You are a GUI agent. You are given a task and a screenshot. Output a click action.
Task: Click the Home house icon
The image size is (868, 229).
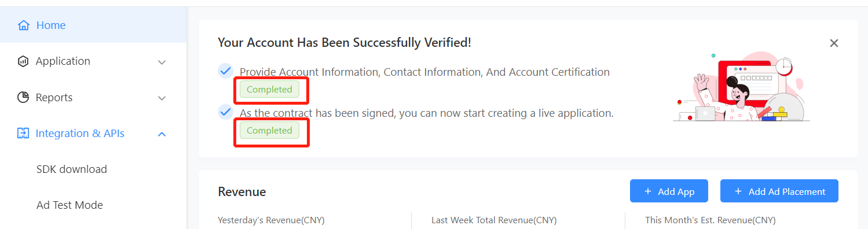pyautogui.click(x=24, y=25)
